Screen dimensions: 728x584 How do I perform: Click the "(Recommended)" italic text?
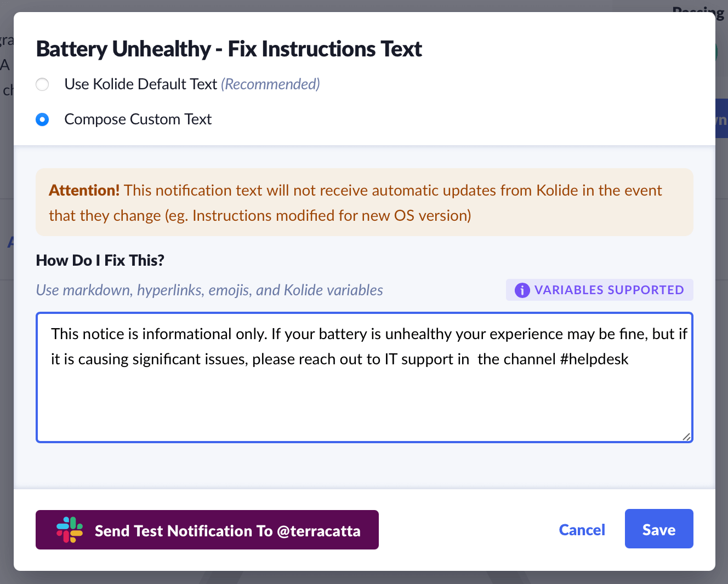[x=270, y=84]
